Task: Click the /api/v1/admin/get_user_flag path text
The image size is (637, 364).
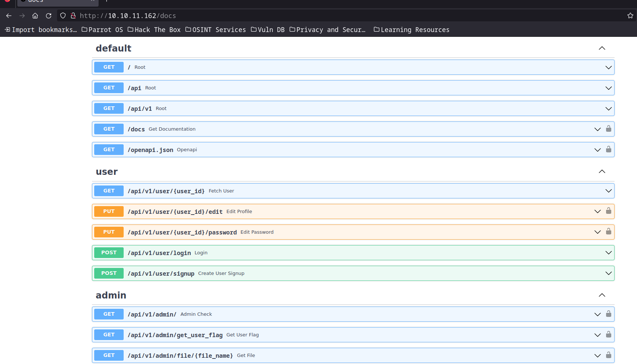Action: 175,335
